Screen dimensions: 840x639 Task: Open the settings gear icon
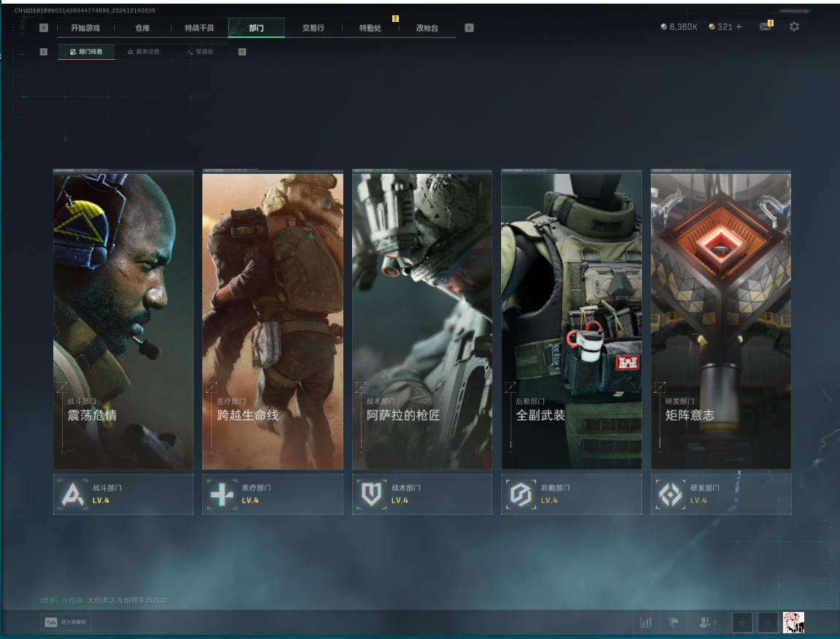click(x=795, y=27)
